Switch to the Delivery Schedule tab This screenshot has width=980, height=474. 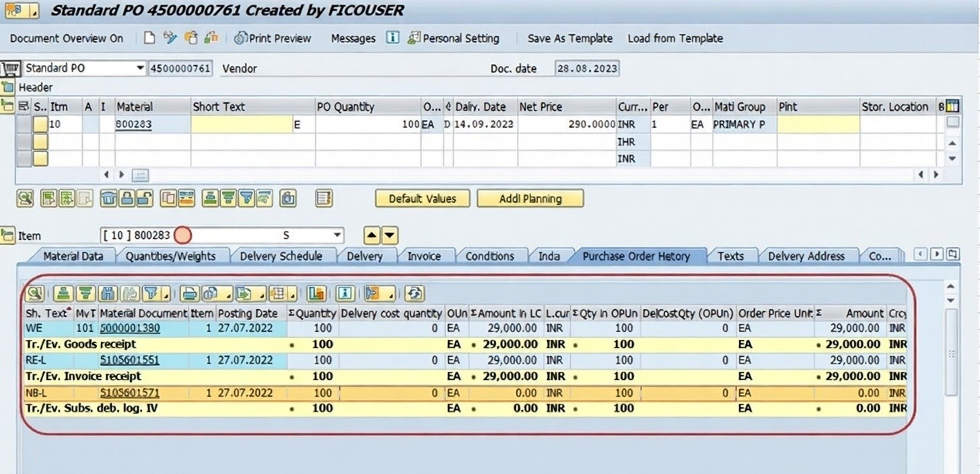pyautogui.click(x=281, y=256)
